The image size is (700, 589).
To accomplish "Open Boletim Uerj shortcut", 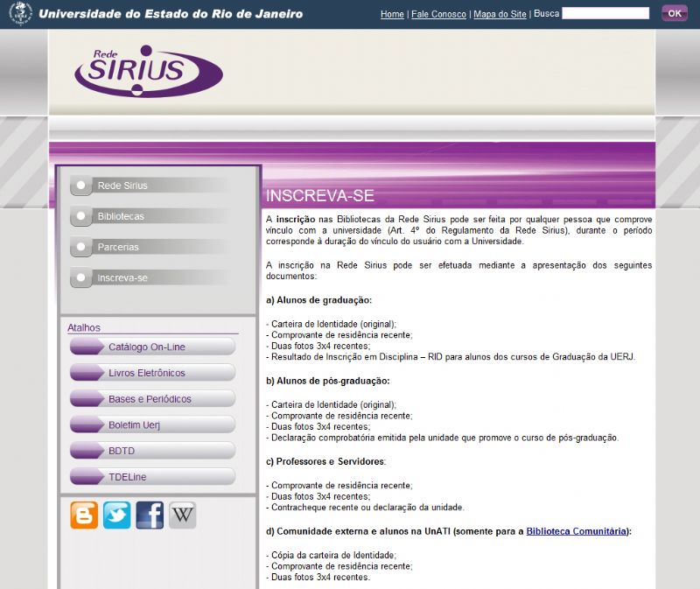I will (x=152, y=424).
